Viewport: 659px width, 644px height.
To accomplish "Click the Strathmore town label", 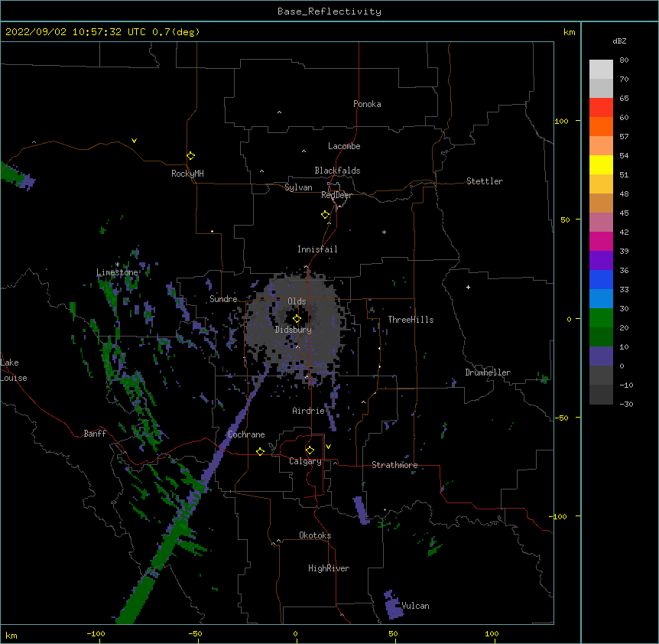I will [x=394, y=465].
